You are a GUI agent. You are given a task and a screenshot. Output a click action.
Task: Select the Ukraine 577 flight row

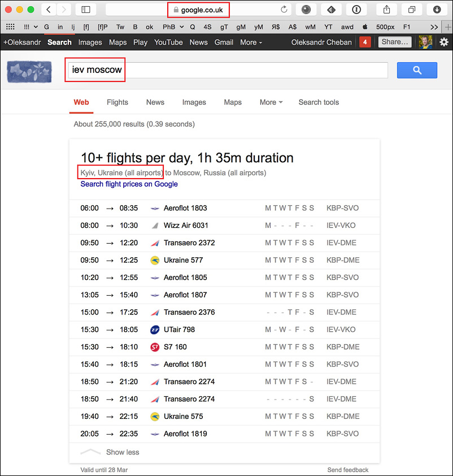click(x=224, y=260)
